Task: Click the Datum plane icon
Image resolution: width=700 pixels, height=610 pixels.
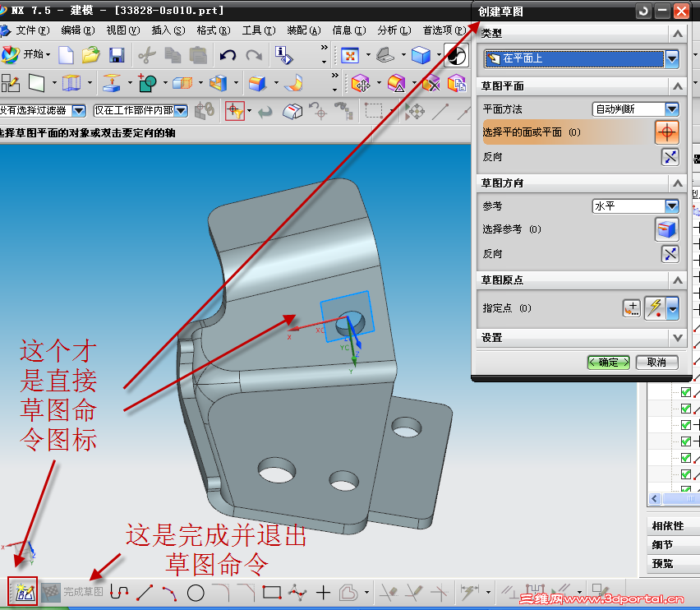Action: pyautogui.click(x=37, y=83)
